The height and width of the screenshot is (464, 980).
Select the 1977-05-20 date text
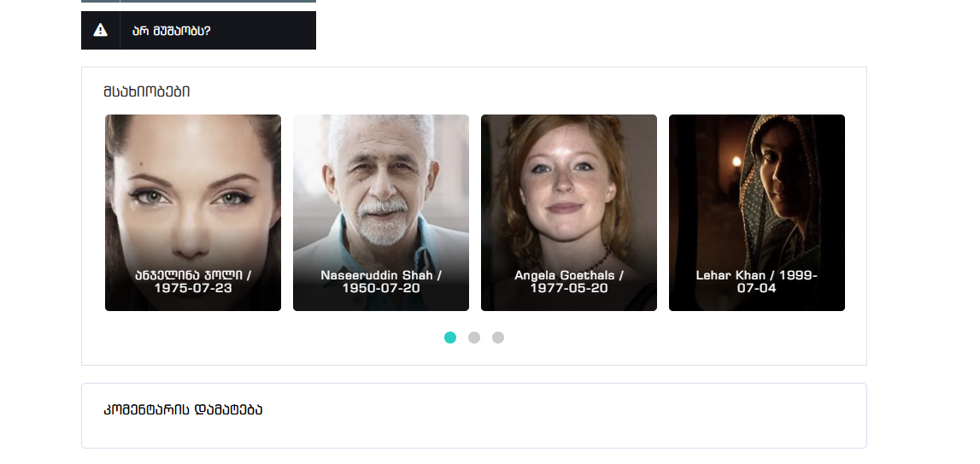[x=569, y=288]
